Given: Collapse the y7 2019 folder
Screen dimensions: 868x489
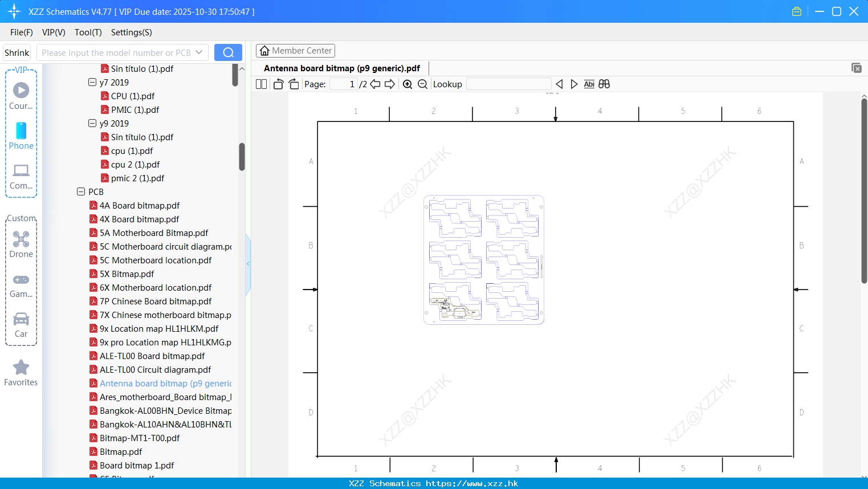Looking at the screenshot, I should [92, 82].
